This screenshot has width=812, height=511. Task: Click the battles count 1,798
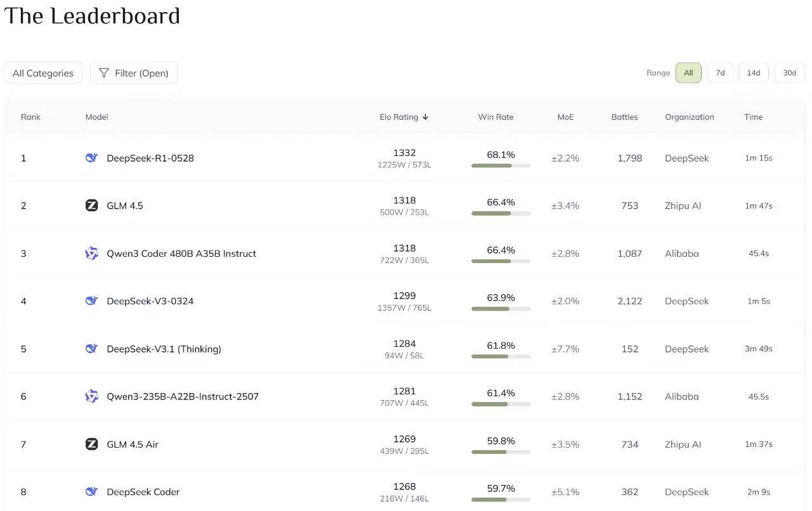coord(630,158)
